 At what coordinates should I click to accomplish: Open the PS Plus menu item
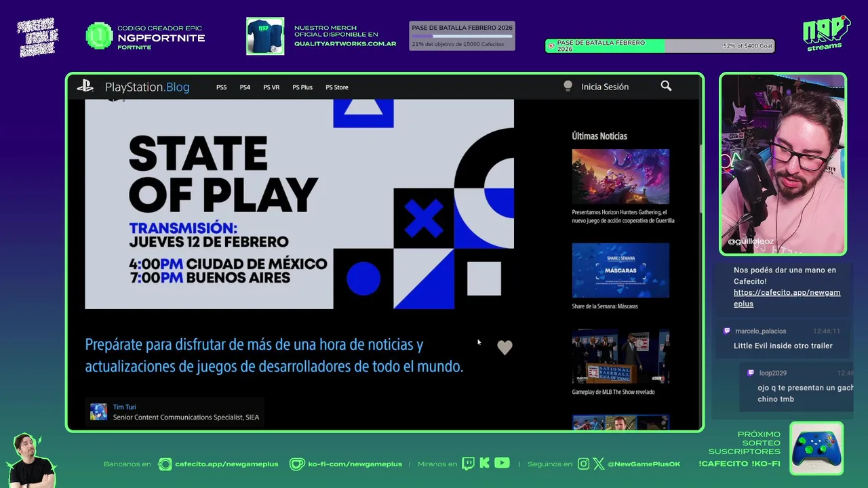pyautogui.click(x=302, y=87)
